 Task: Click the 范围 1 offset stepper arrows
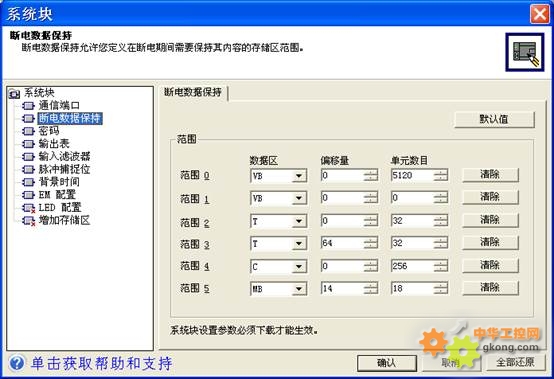tap(370, 198)
